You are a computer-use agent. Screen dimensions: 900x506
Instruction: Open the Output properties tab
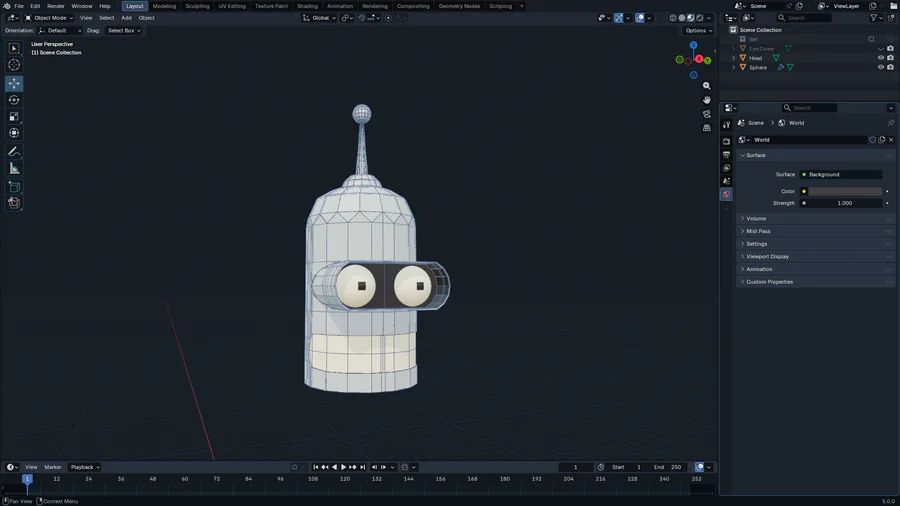[727, 155]
